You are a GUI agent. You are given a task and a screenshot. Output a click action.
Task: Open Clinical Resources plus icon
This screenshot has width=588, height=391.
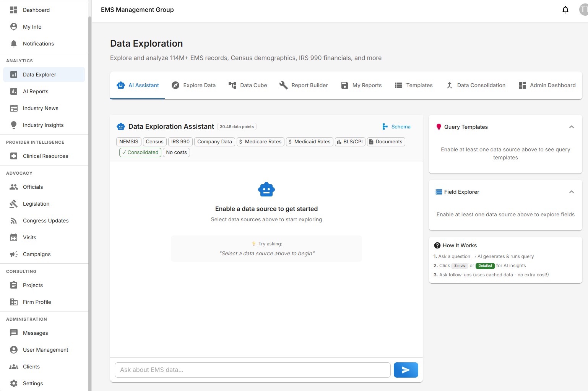[x=14, y=156]
